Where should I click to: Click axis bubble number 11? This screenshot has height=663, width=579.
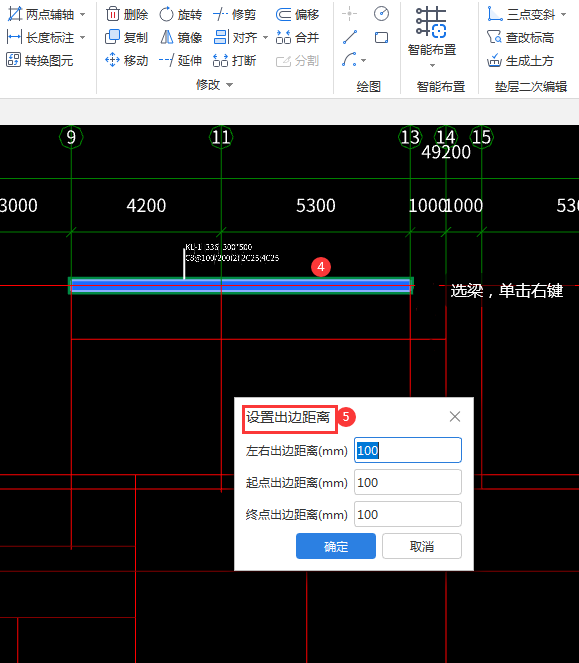221,137
